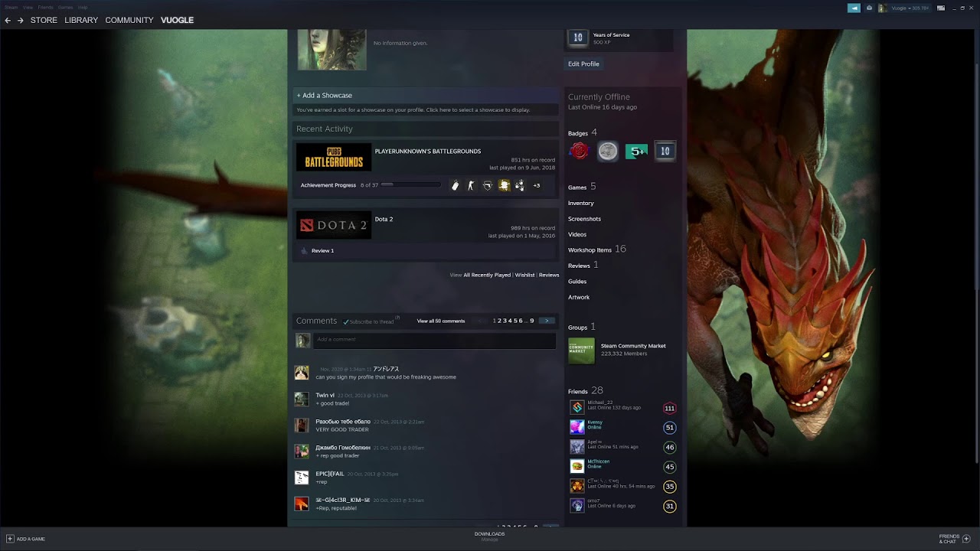Open the View menu
The image size is (980, 551).
point(28,7)
